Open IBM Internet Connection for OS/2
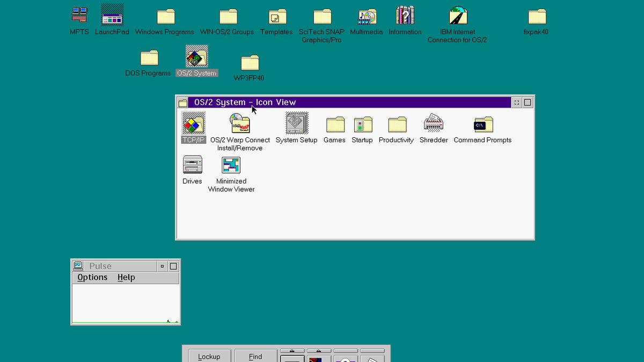644x362 pixels. (457, 17)
